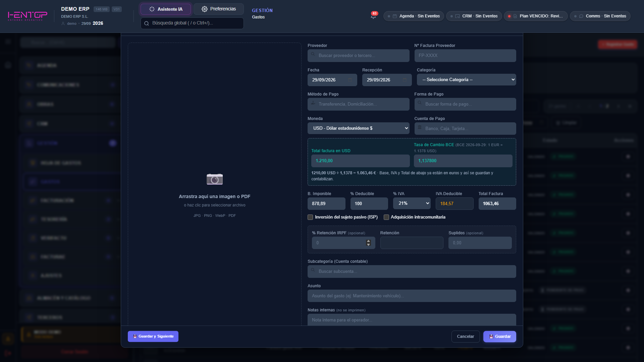Click the Cancelar button
Image resolution: width=644 pixels, height=362 pixels.
pyautogui.click(x=466, y=337)
